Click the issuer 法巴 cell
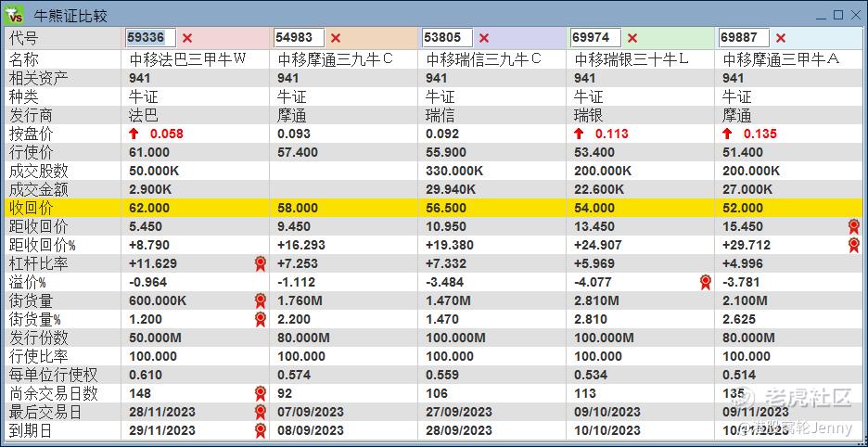 coord(144,115)
